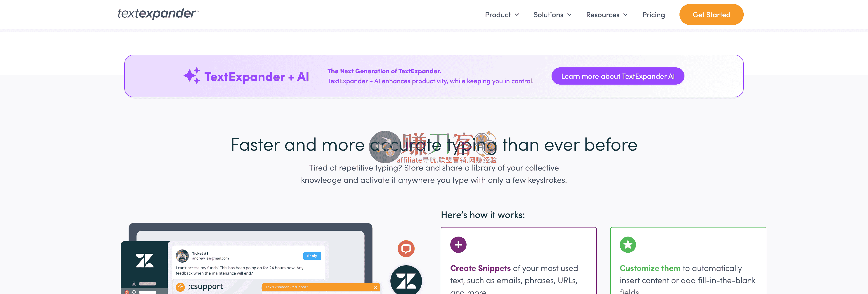The height and width of the screenshot is (294, 868).
Task: Click the orange snippet icon beside ;csupport
Action: point(180,287)
